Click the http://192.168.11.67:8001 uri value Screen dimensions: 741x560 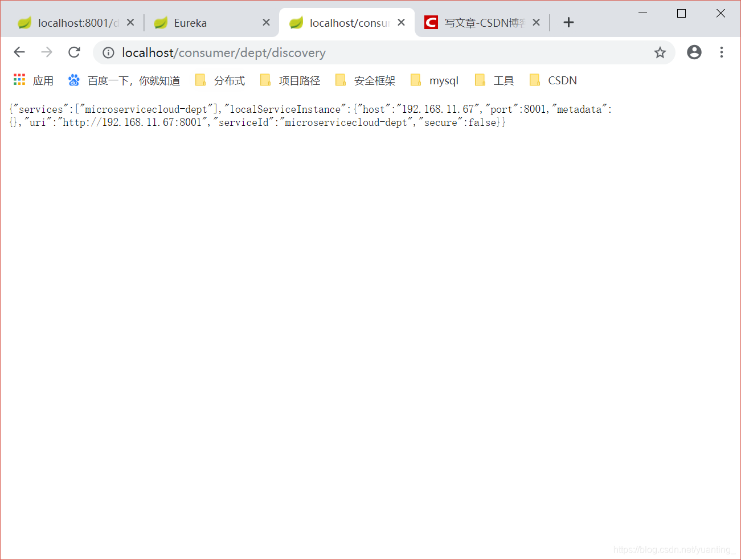pos(132,122)
